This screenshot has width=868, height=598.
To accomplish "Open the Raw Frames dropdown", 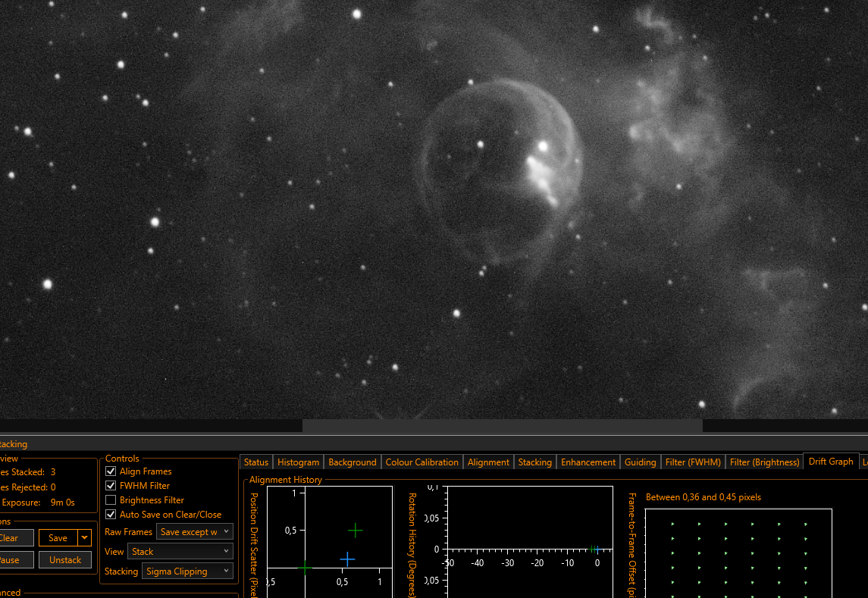I will (x=194, y=532).
